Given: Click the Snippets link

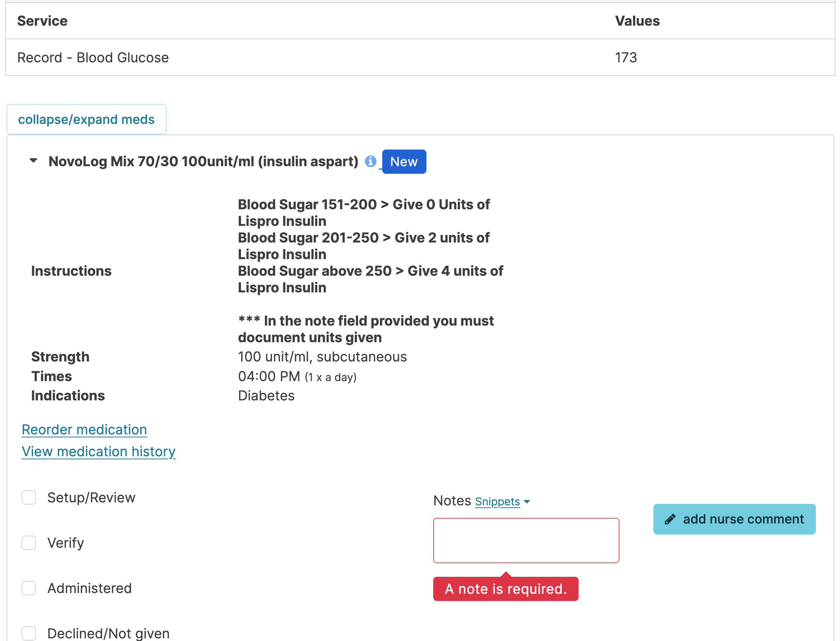Looking at the screenshot, I should pyautogui.click(x=497, y=502).
